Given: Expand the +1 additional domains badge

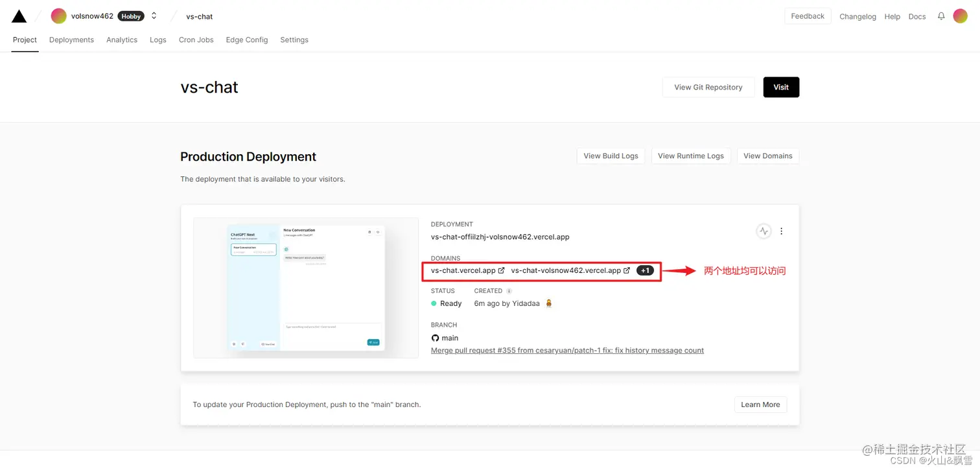Looking at the screenshot, I should [x=645, y=270].
